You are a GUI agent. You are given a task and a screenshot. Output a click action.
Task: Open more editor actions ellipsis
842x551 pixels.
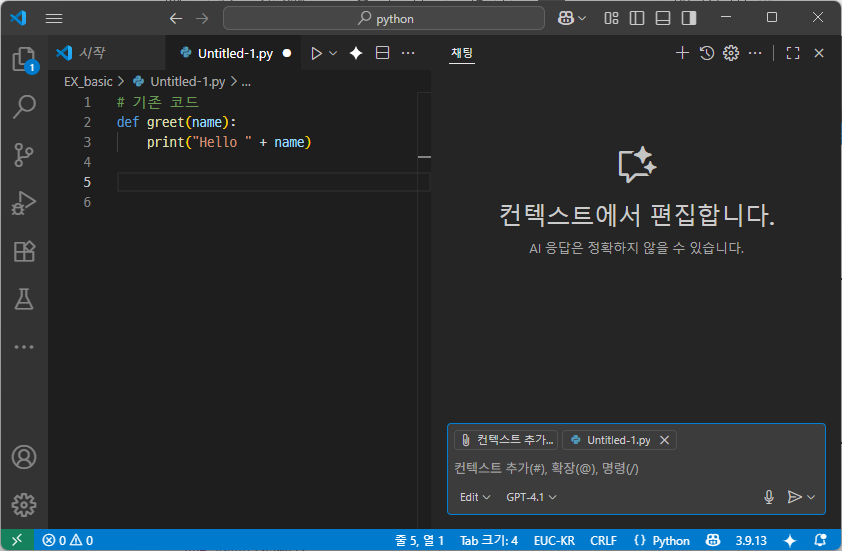[x=408, y=53]
